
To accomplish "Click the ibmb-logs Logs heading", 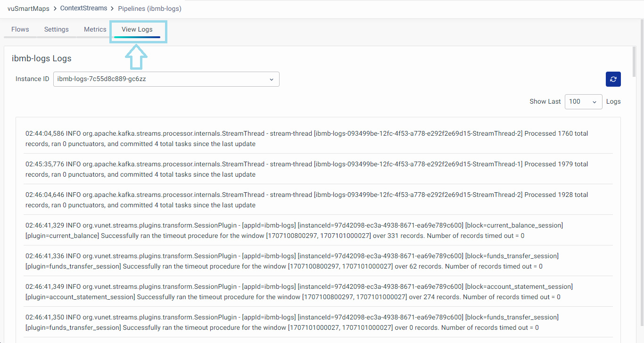I will tap(41, 59).
